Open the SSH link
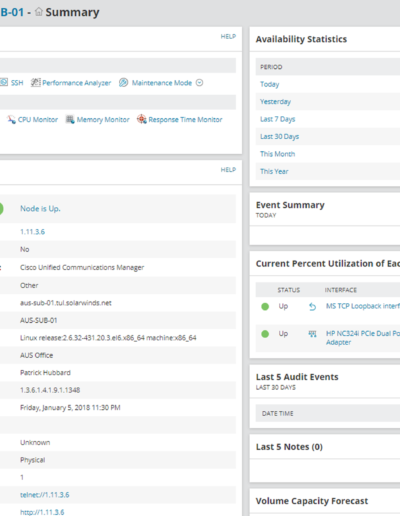400x516 pixels. tap(17, 83)
